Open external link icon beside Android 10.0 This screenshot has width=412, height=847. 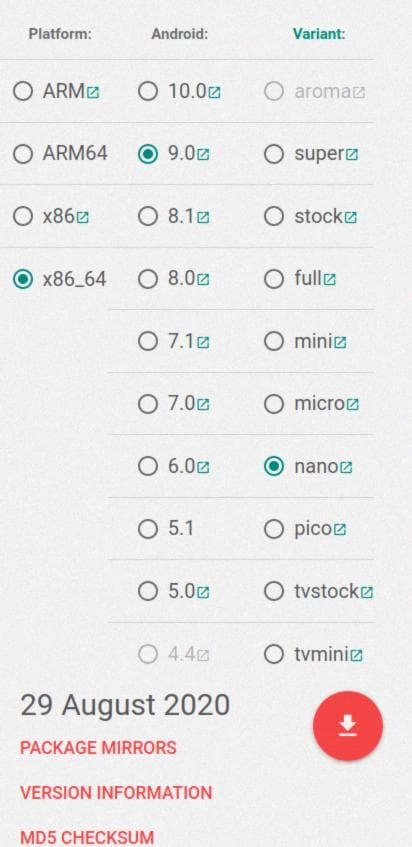pyautogui.click(x=214, y=92)
